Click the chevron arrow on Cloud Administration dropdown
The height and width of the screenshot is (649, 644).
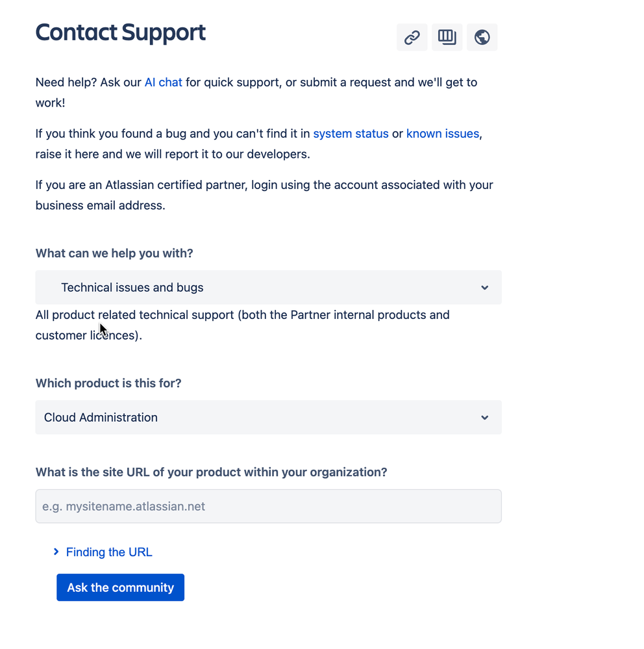(x=485, y=418)
